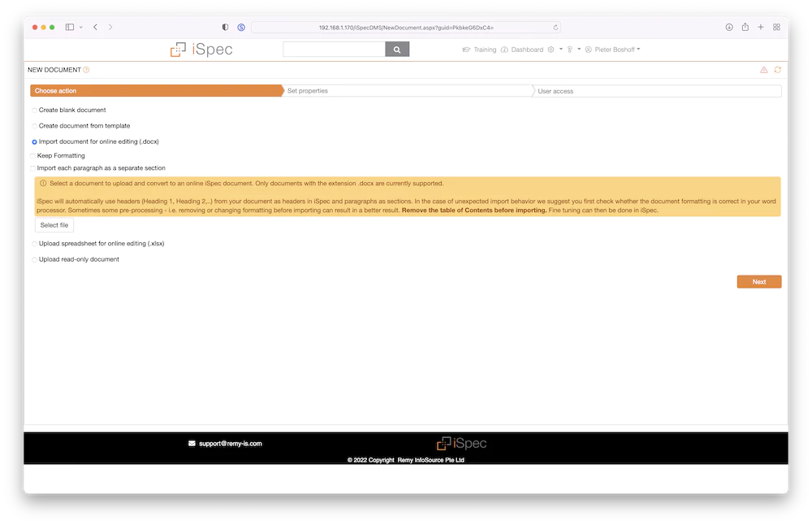812x525 pixels.
Task: Click the Safari share icon
Action: [x=745, y=27]
